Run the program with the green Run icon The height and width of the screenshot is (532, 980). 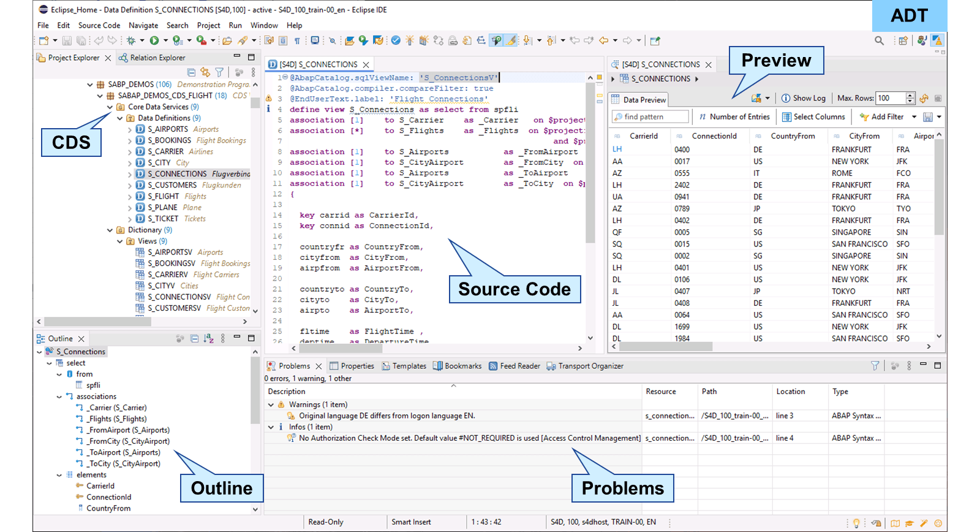[x=154, y=41]
